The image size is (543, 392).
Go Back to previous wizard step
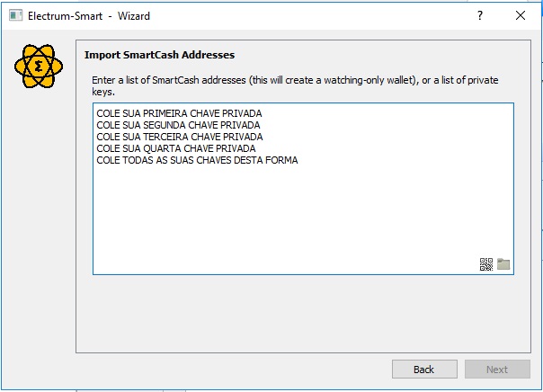[x=424, y=370]
